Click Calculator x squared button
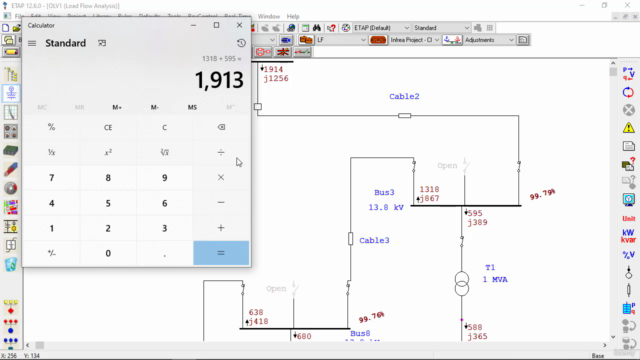The width and height of the screenshot is (640, 360). (108, 152)
